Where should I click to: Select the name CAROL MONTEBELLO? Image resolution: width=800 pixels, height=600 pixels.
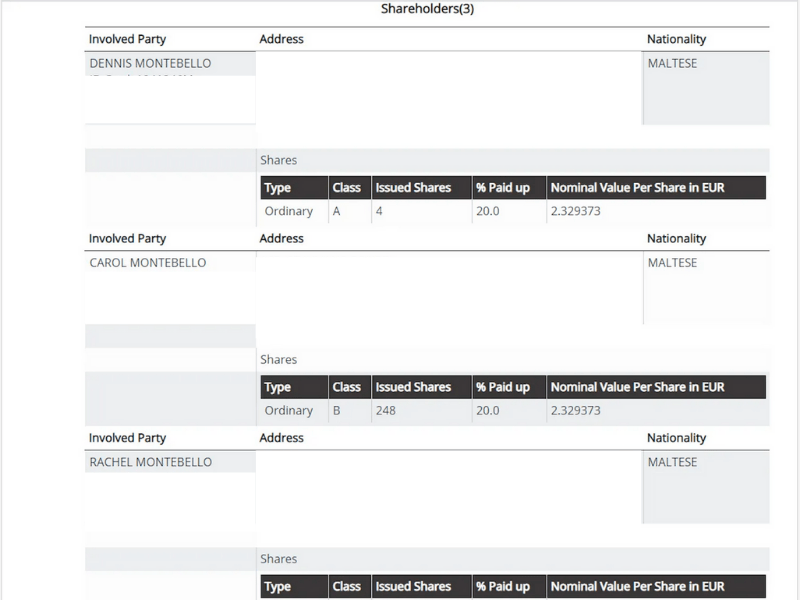[148, 263]
